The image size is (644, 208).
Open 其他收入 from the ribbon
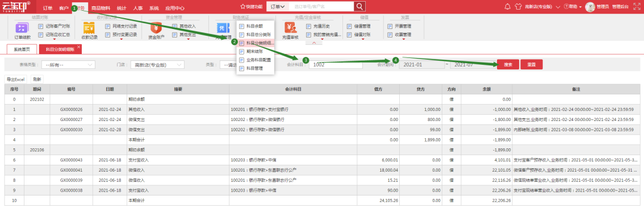click(x=185, y=26)
